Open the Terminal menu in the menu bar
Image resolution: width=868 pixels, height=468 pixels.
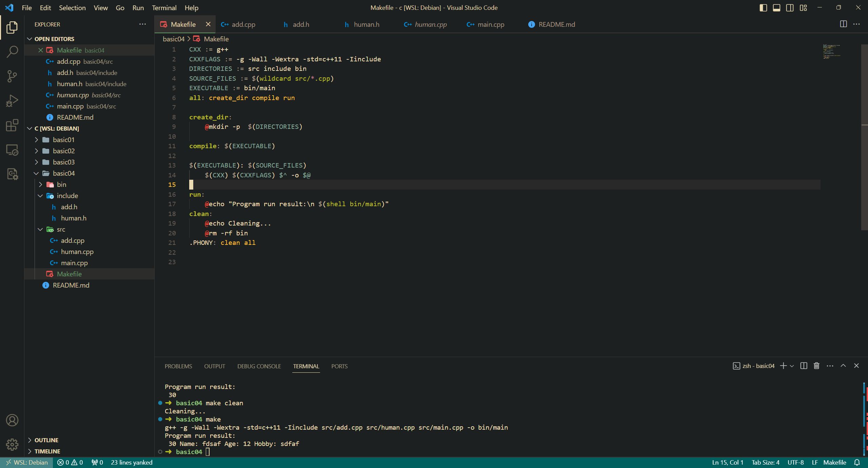click(164, 7)
